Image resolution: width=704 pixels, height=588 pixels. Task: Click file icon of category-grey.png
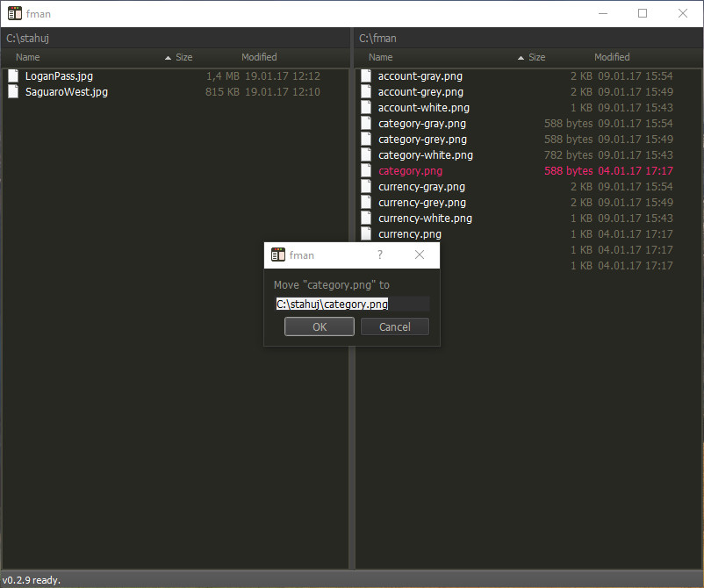pyautogui.click(x=366, y=140)
